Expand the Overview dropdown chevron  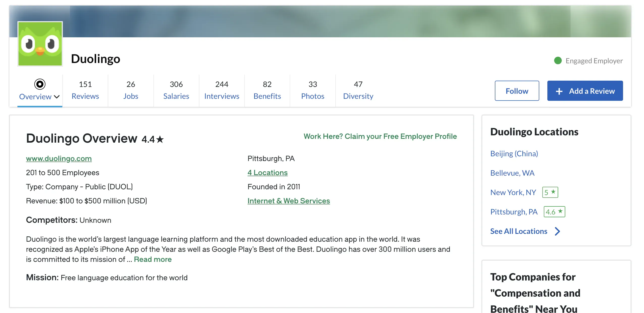[x=57, y=97]
